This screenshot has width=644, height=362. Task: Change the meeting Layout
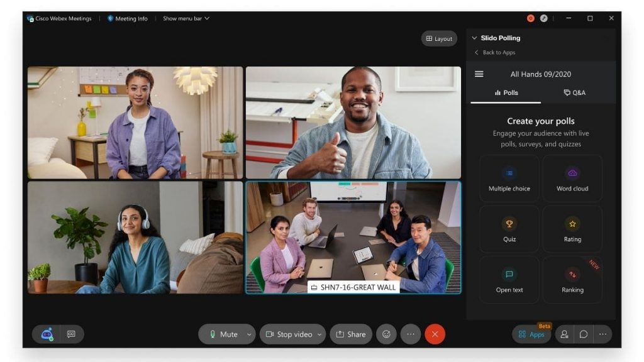(x=438, y=38)
